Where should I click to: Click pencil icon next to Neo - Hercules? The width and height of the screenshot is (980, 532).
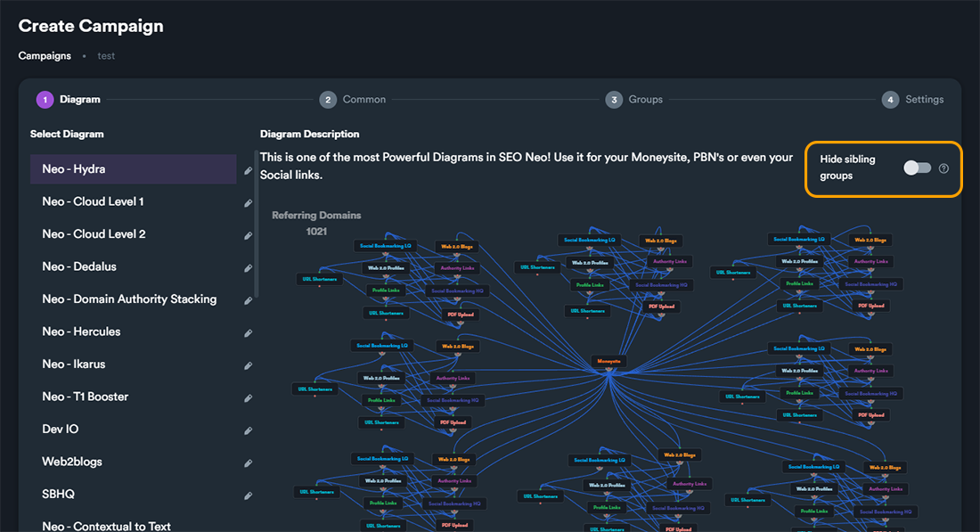249,333
